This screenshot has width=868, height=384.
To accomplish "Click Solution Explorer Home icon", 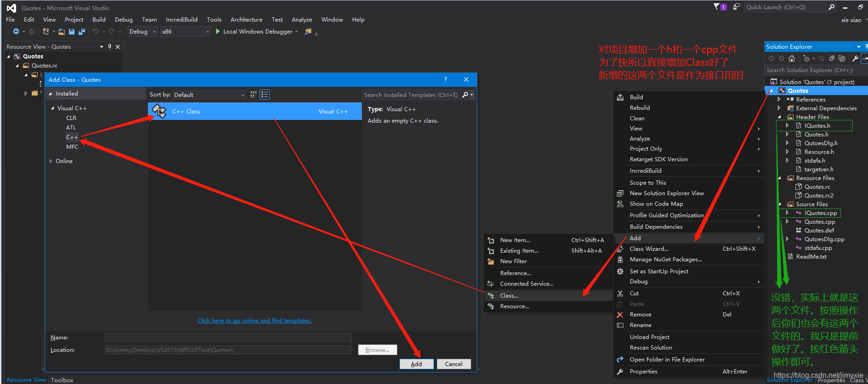I will pos(792,58).
